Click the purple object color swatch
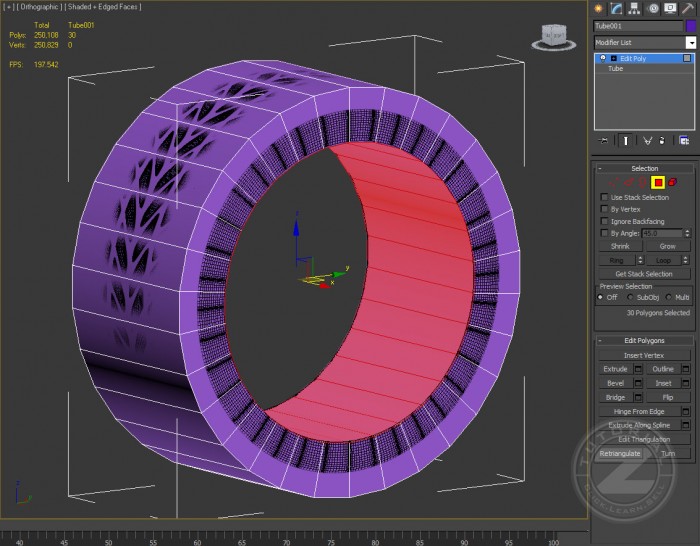 click(x=690, y=26)
